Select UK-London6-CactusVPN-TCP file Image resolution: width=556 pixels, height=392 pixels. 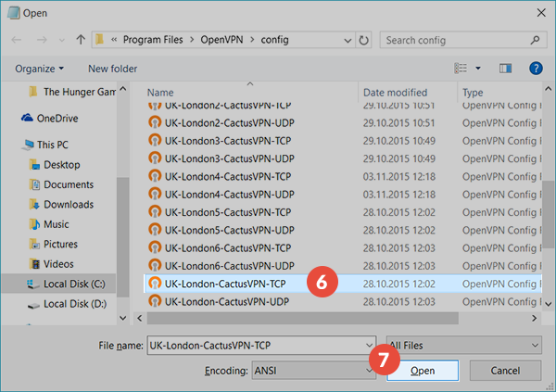(x=343, y=248)
